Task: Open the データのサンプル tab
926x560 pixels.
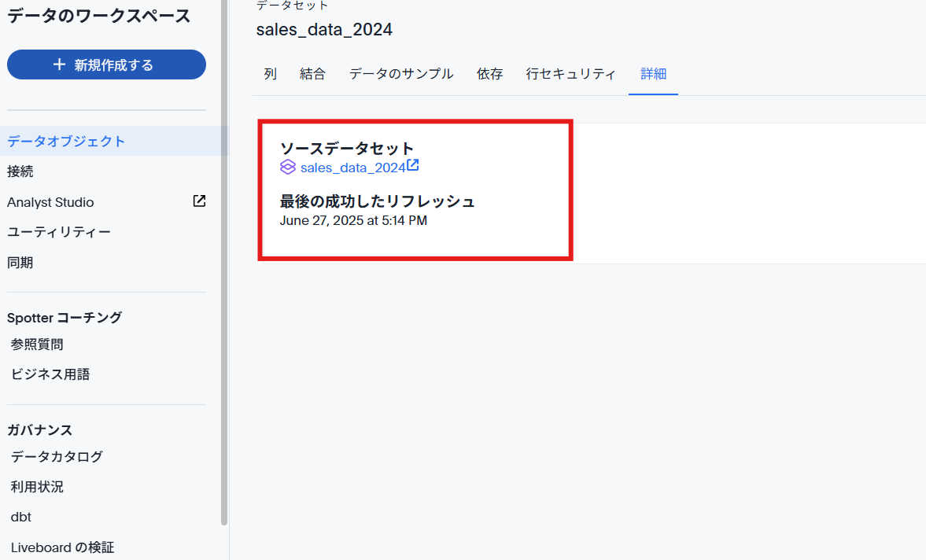Action: tap(401, 74)
